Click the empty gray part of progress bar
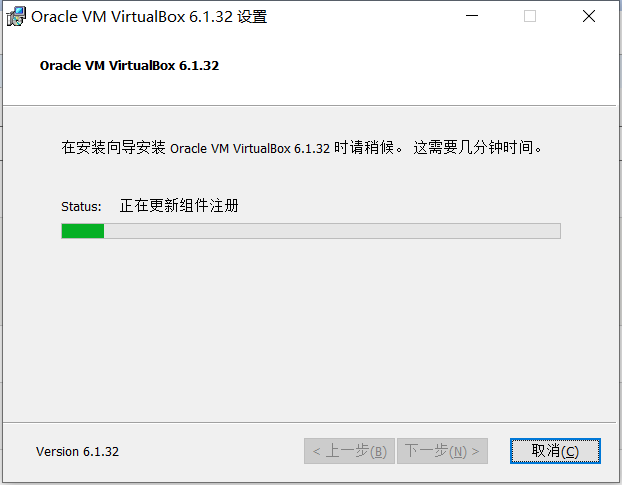Viewport: 622px width, 485px height. pos(332,231)
